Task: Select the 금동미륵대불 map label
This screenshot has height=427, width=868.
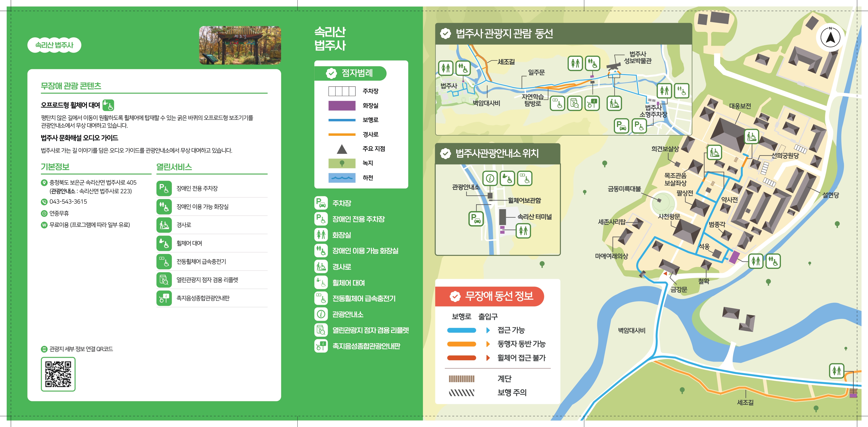Action: click(624, 189)
